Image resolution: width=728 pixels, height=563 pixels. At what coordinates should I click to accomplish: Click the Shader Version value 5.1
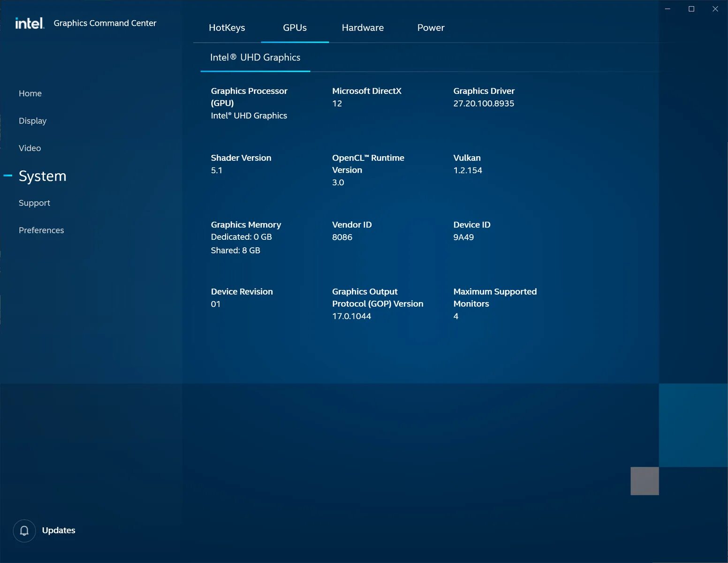[x=217, y=170]
